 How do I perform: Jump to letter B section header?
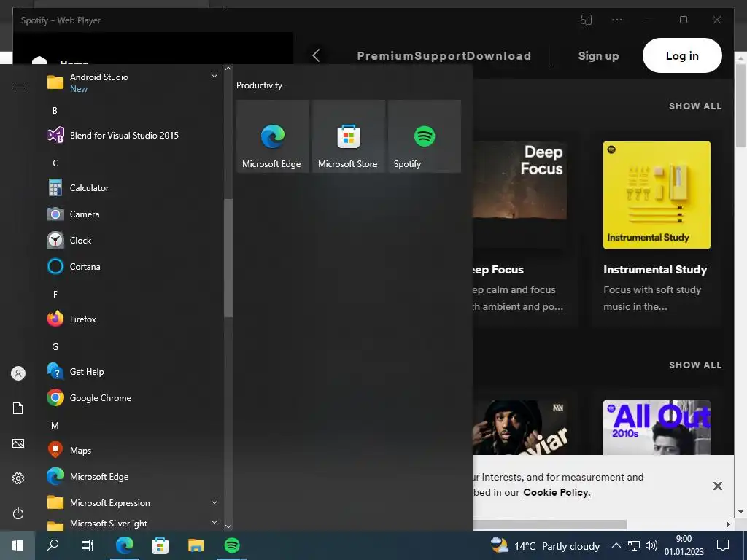pos(55,111)
